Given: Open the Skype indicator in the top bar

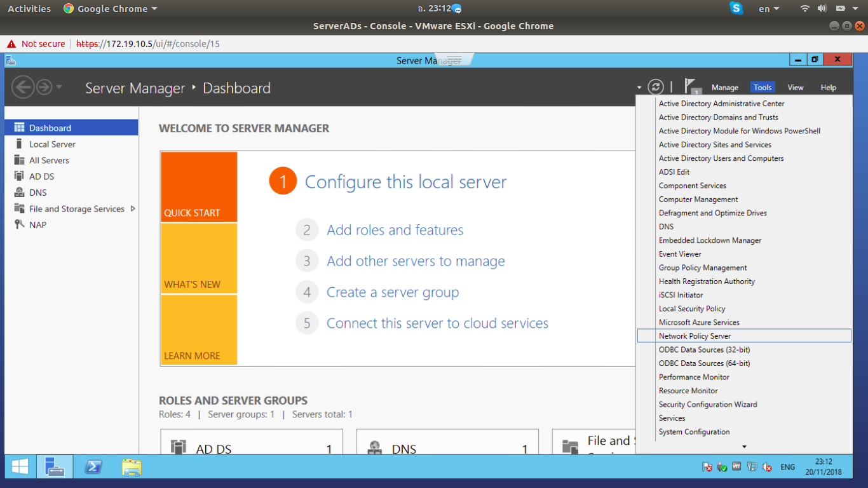Looking at the screenshot, I should (x=737, y=8).
